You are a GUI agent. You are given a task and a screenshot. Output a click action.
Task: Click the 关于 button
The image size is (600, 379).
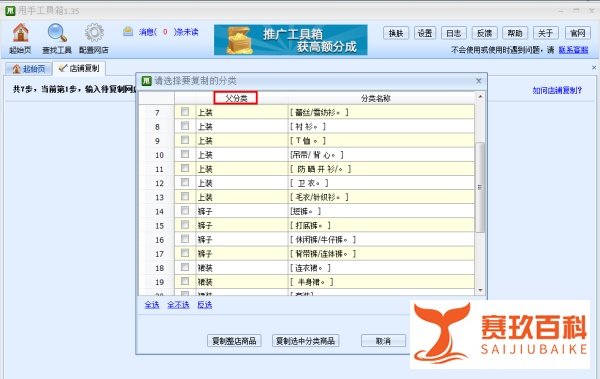click(546, 33)
